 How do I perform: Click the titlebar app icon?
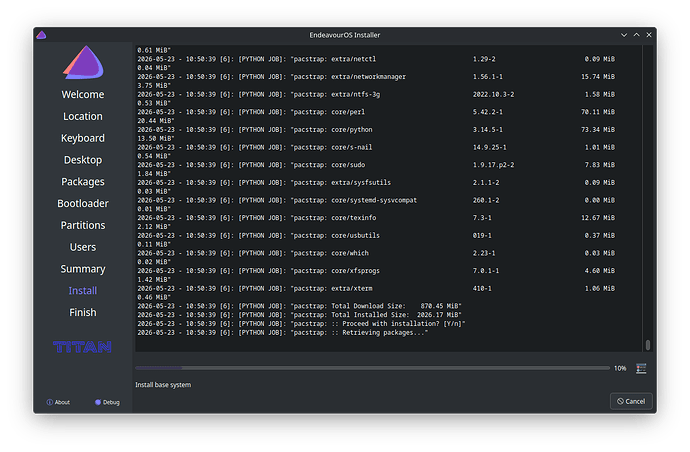click(41, 35)
